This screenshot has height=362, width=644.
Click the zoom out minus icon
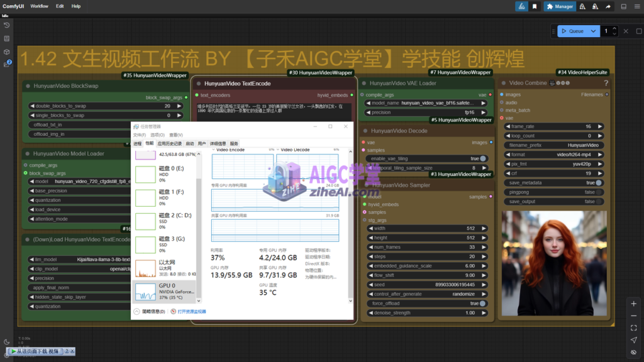pyautogui.click(x=634, y=316)
